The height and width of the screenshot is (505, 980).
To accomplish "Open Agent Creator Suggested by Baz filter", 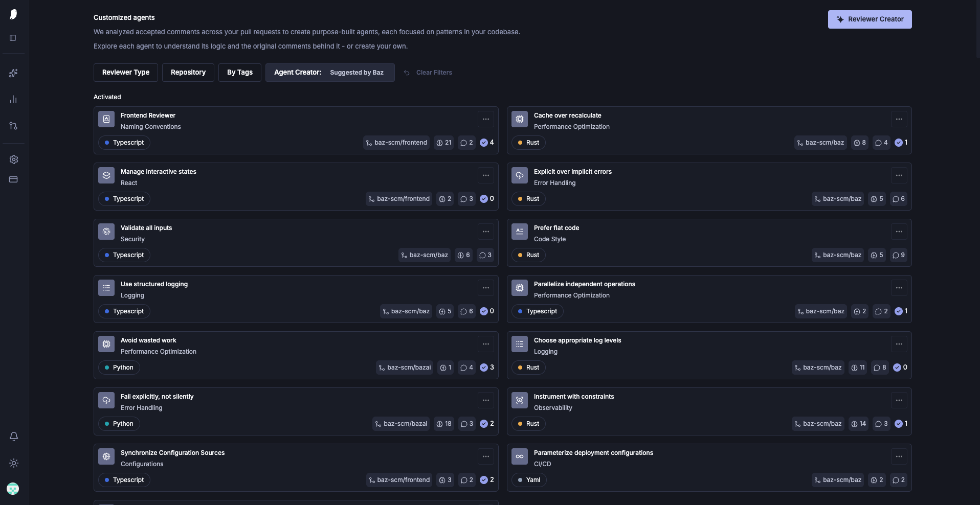I will point(330,73).
